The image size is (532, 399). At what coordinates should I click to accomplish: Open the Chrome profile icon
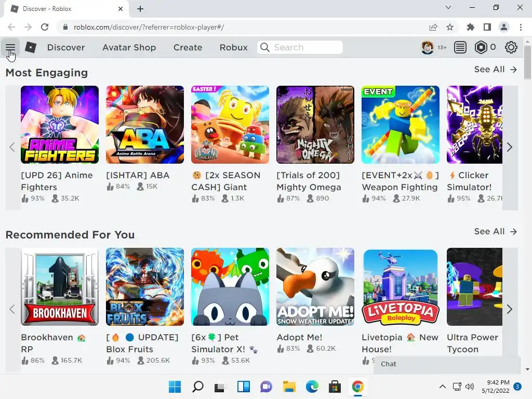click(x=504, y=27)
